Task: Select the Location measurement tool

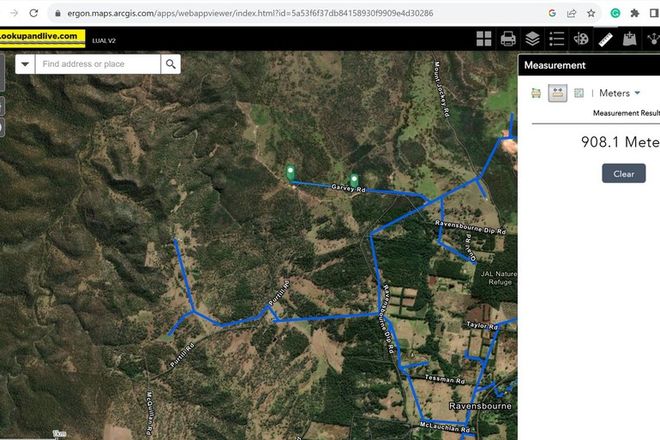Action: click(x=579, y=93)
